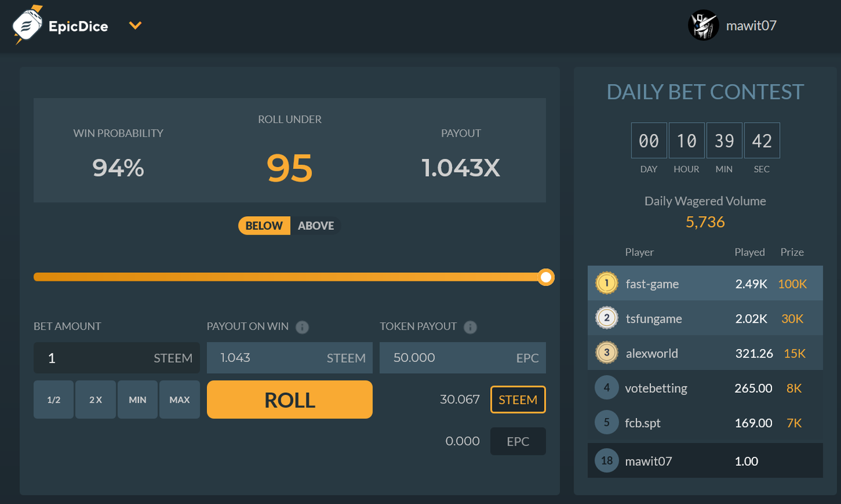Click the 2.49K played amount
Screen dimensions: 841x504
coord(752,284)
